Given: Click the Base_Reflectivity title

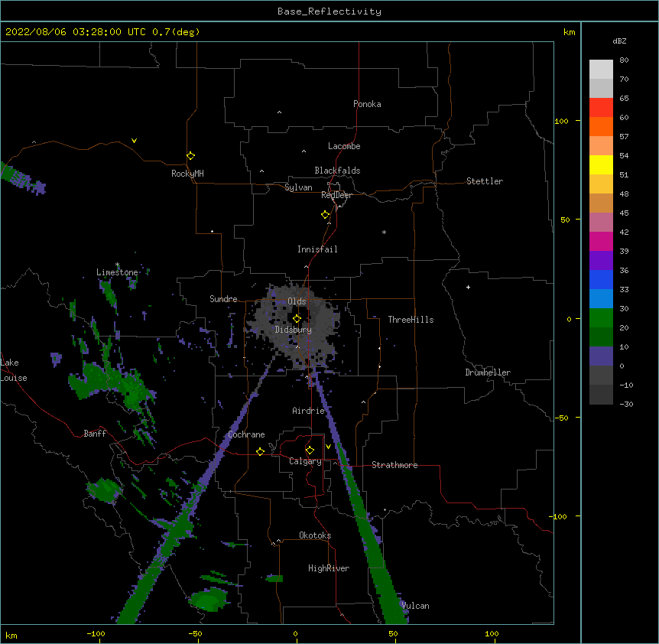Looking at the screenshot, I should click(x=329, y=11).
